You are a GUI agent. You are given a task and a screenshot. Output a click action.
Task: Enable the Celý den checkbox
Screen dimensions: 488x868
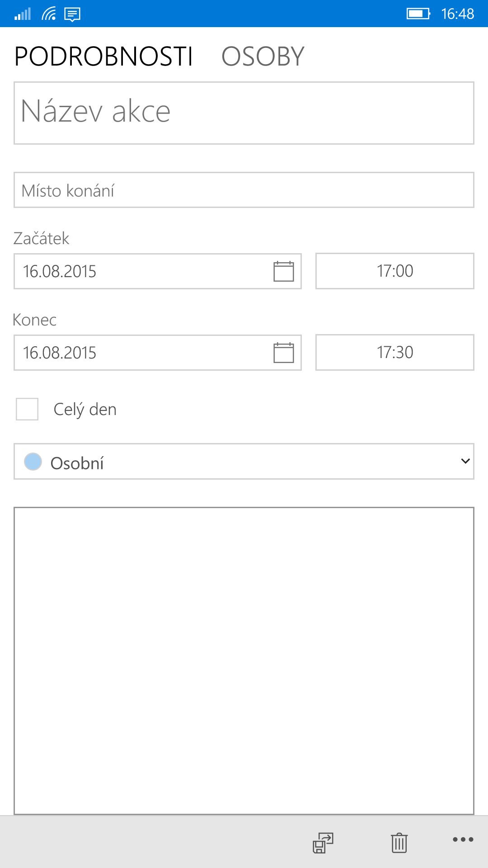tap(27, 409)
